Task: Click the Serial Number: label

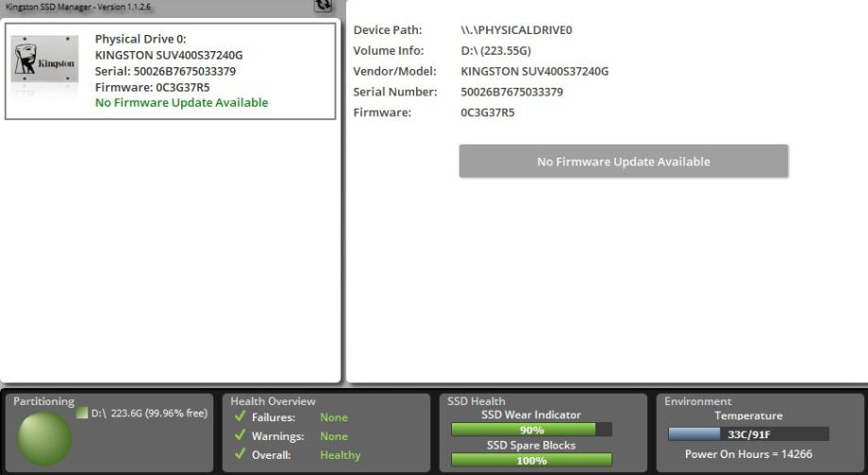Action: click(x=395, y=92)
